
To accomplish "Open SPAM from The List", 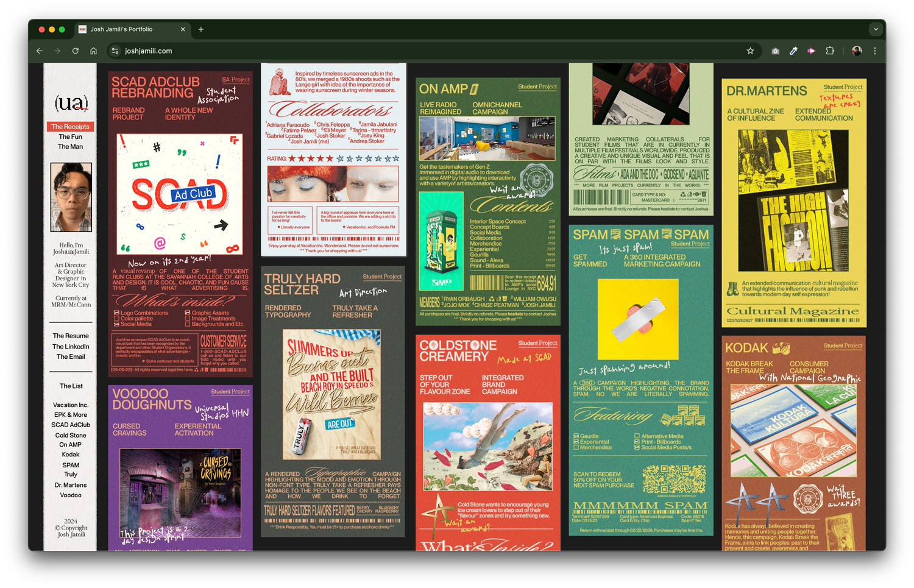I will coord(71,466).
